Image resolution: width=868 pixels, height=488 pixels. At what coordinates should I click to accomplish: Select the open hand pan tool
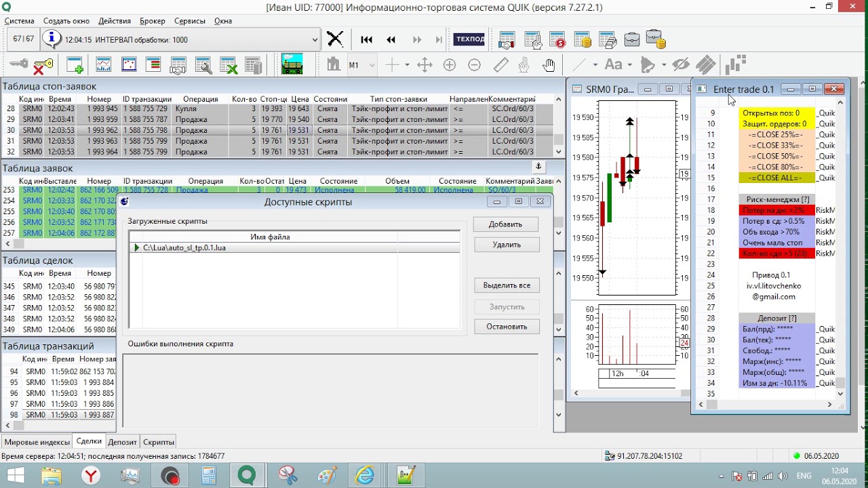(549, 65)
